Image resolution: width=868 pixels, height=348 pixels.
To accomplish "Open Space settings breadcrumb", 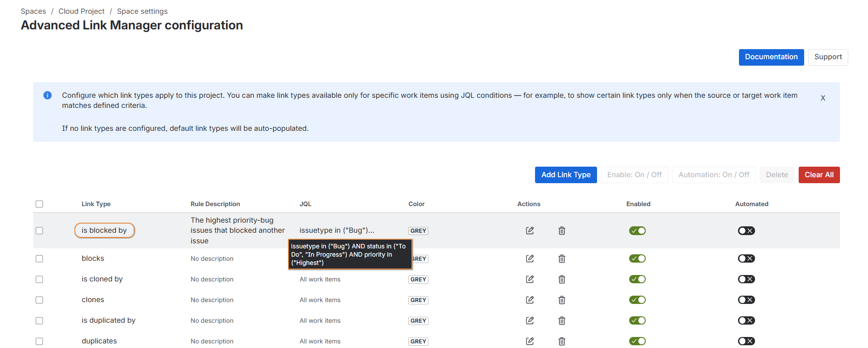I will [142, 11].
